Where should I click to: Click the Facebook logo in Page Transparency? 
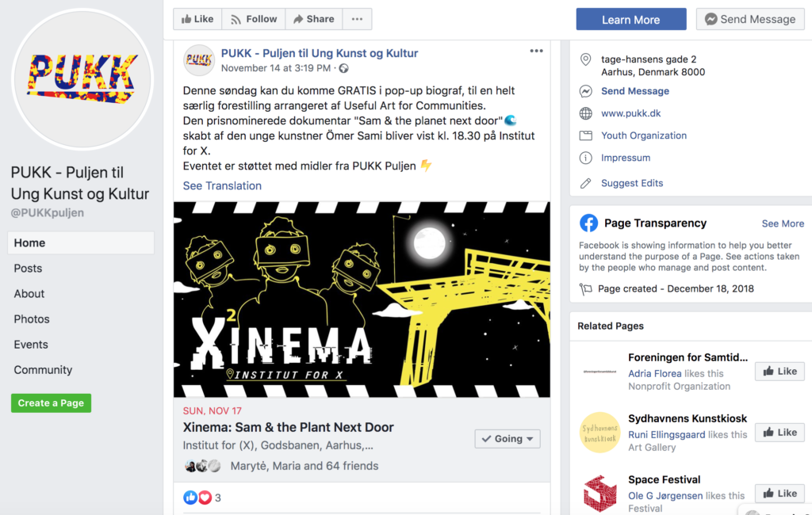point(589,223)
